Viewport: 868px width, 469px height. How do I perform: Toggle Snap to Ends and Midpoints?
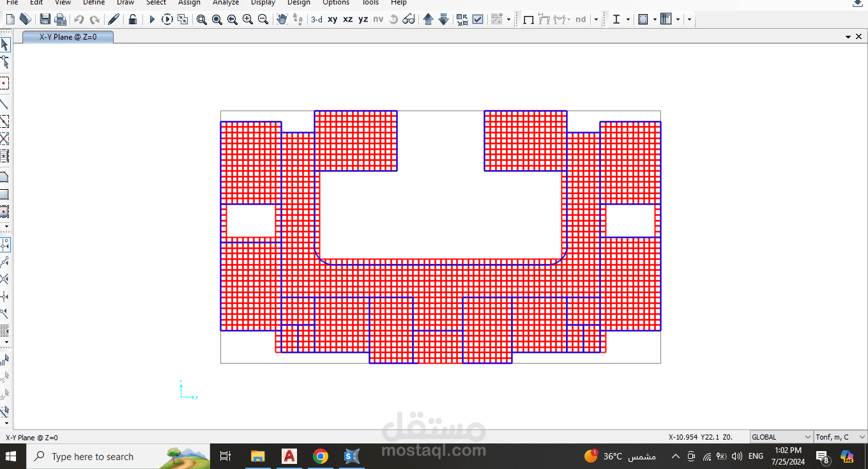[4, 262]
